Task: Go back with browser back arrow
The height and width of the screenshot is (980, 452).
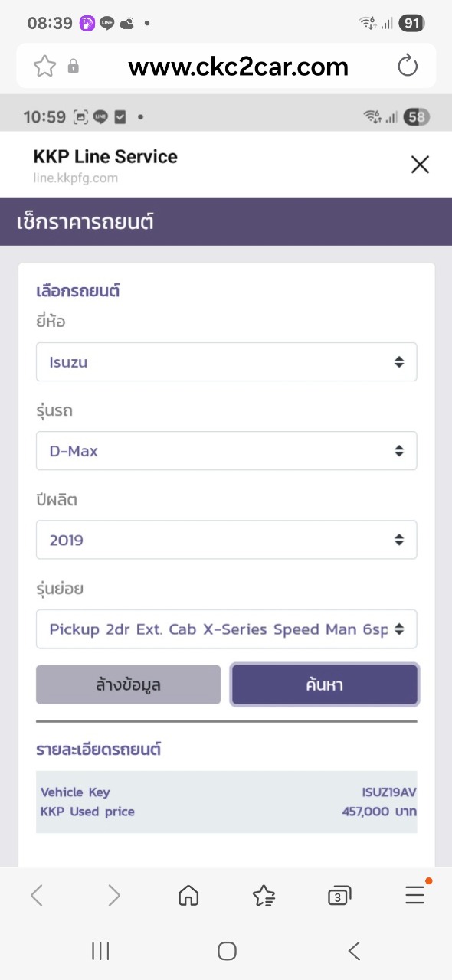Action: pyautogui.click(x=37, y=895)
